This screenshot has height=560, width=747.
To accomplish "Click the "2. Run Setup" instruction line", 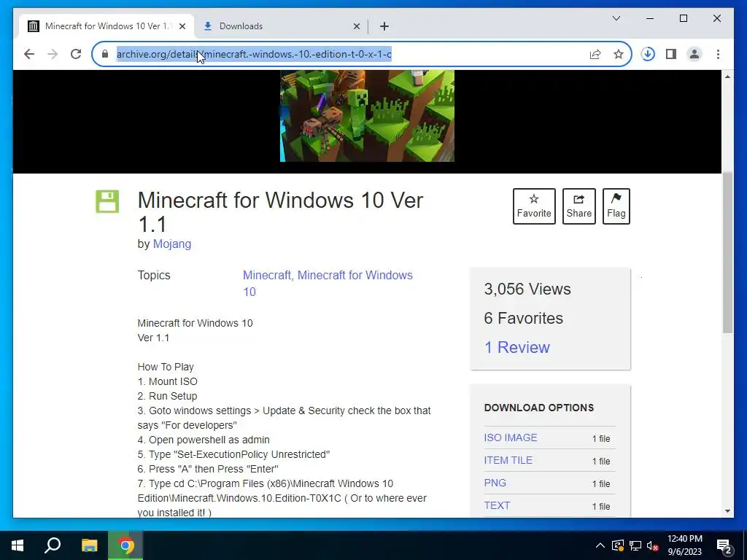I will (x=167, y=396).
